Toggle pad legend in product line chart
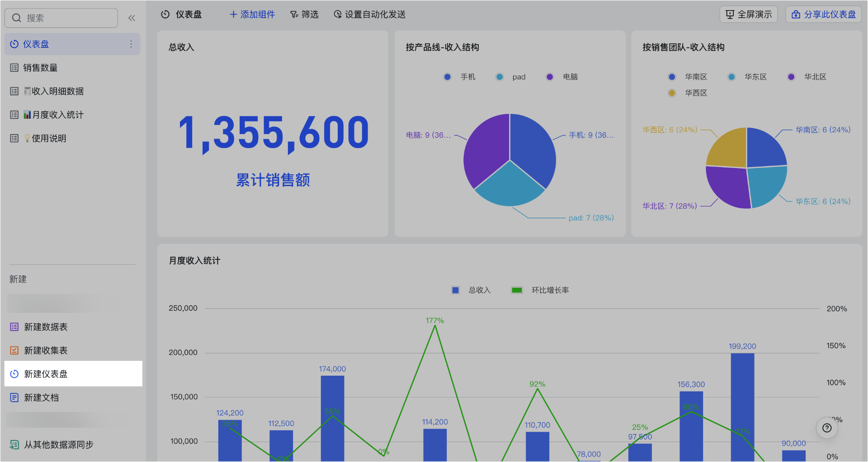 (x=511, y=77)
